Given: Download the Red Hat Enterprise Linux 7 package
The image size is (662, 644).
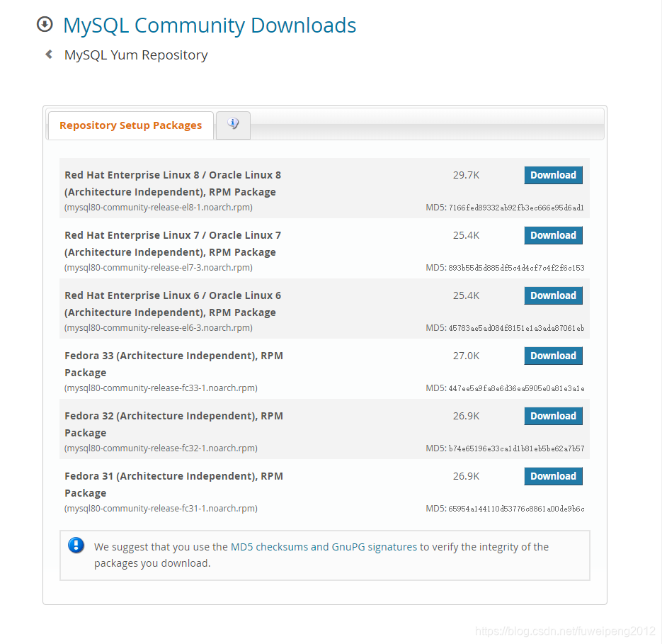Looking at the screenshot, I should click(x=553, y=235).
